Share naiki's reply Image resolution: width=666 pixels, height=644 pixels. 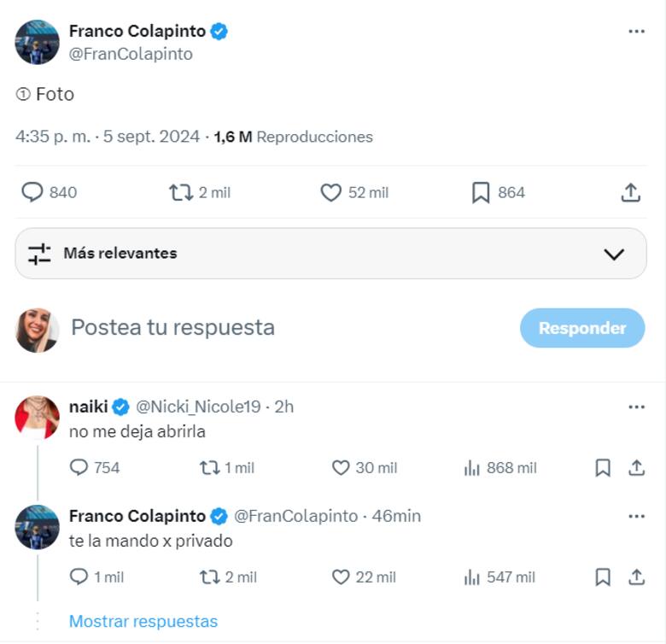tap(636, 468)
